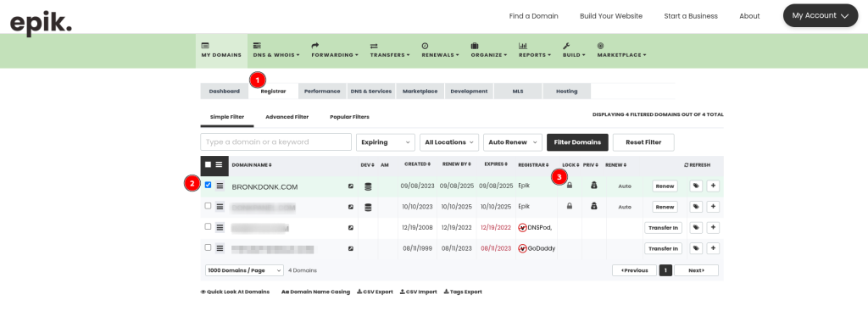
Task: Click the tag icon in the GoDaddy row
Action: 696,248
